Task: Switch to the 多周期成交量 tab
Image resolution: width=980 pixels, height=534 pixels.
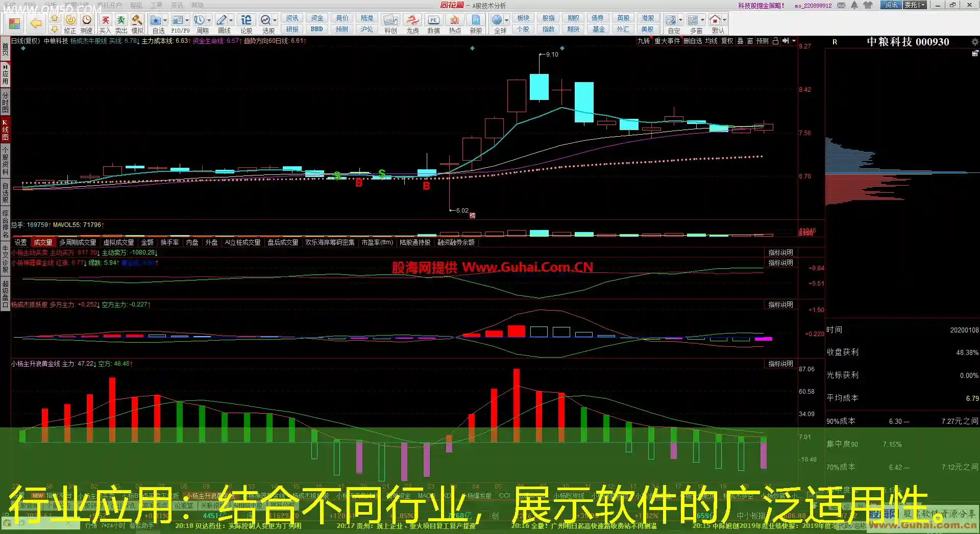Action: pos(78,242)
